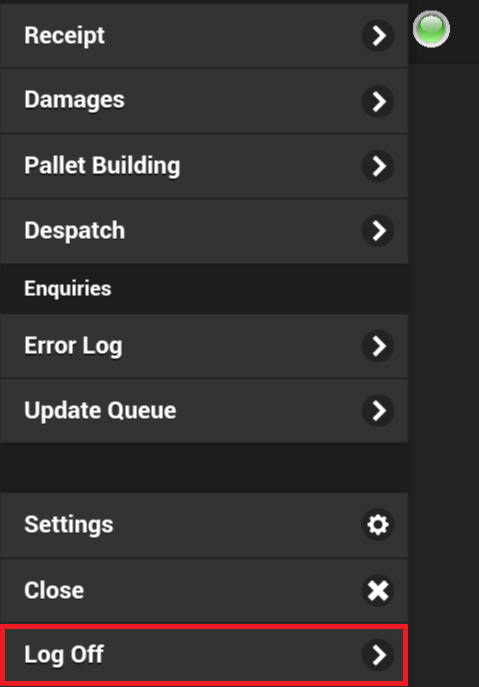Screen dimensions: 479x687
Task: Expand Pallet Building via its chevron icon
Action: 378,166
